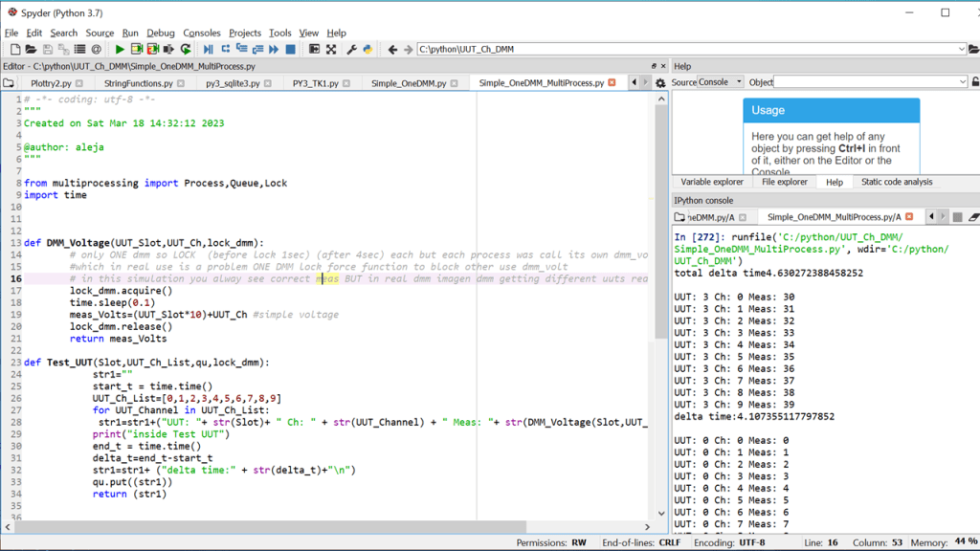
Task: Open Preferences via the wrench icon
Action: click(x=351, y=49)
